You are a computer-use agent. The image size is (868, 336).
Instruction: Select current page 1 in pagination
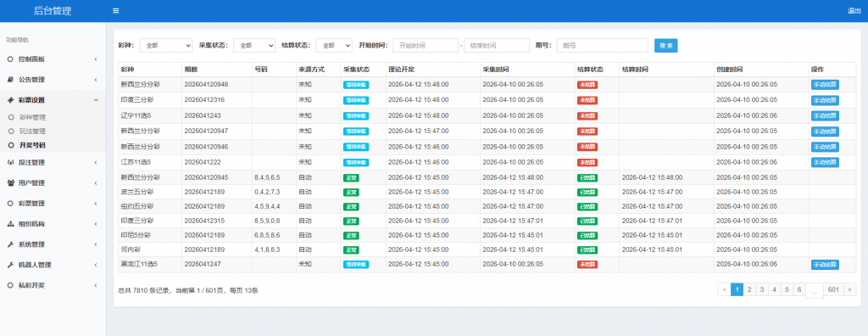pyautogui.click(x=737, y=289)
